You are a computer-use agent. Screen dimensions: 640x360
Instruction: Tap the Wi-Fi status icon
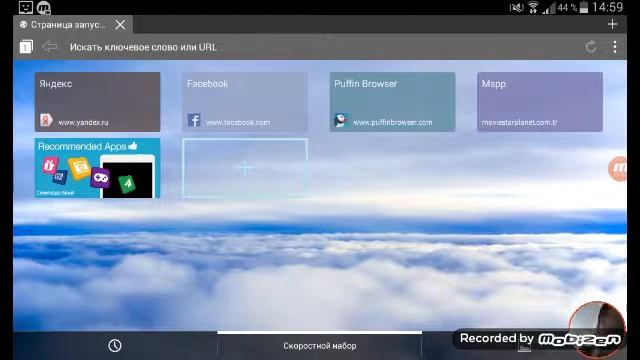[533, 7]
